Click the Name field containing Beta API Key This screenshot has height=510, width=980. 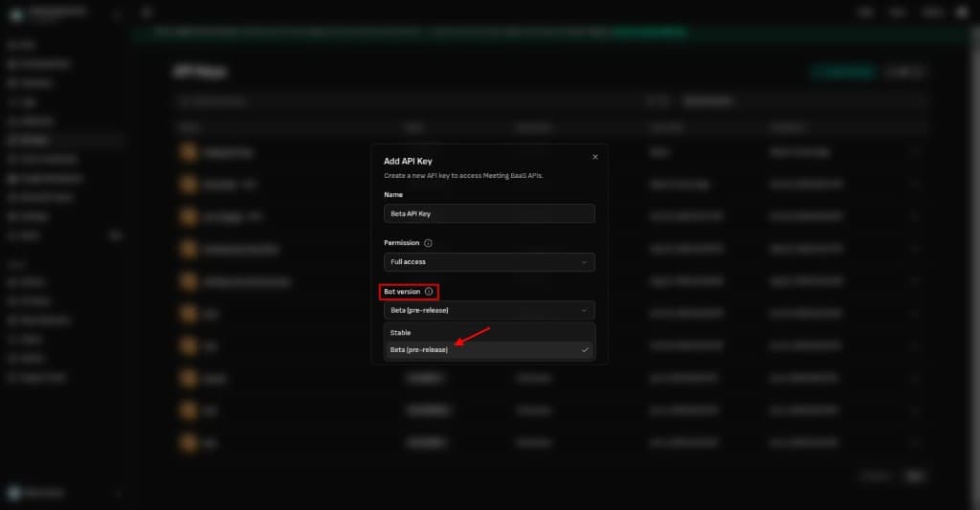click(x=489, y=213)
